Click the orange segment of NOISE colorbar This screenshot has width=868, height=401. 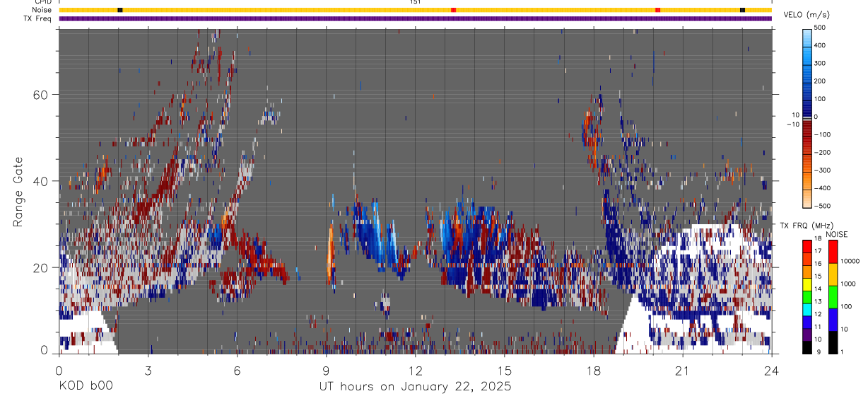point(833,274)
